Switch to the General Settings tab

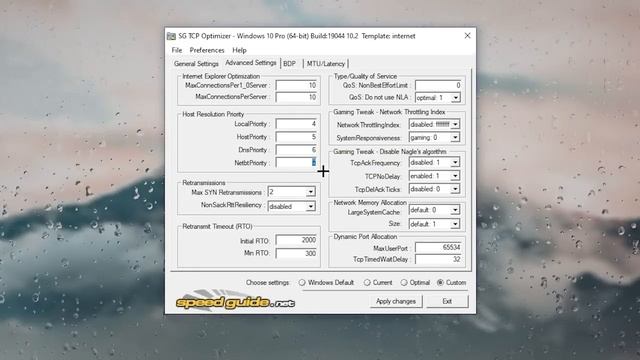point(196,64)
